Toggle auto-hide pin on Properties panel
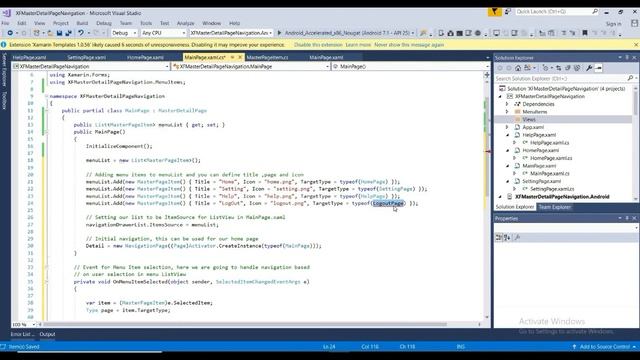The height and width of the screenshot is (360, 640). pyautogui.click(x=627, y=218)
